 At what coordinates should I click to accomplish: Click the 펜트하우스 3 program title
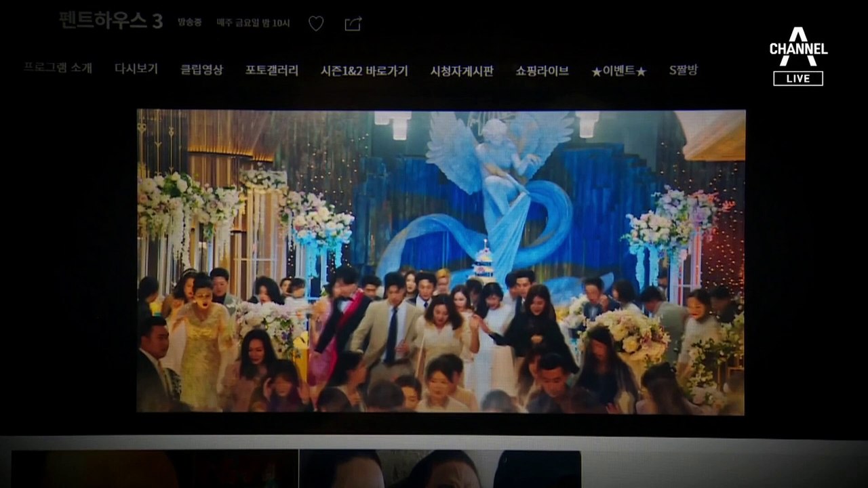[x=111, y=20]
